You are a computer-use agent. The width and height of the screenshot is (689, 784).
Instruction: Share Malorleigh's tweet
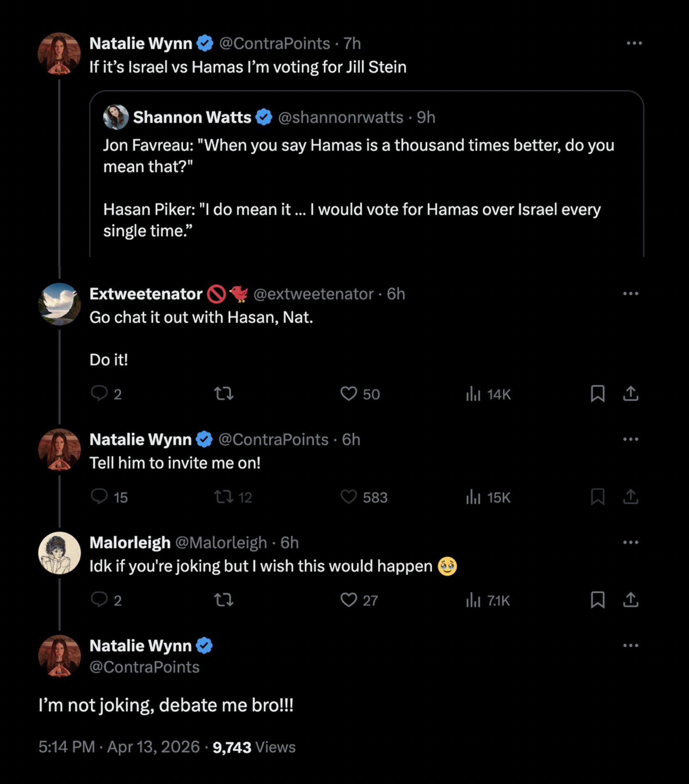pyautogui.click(x=631, y=600)
